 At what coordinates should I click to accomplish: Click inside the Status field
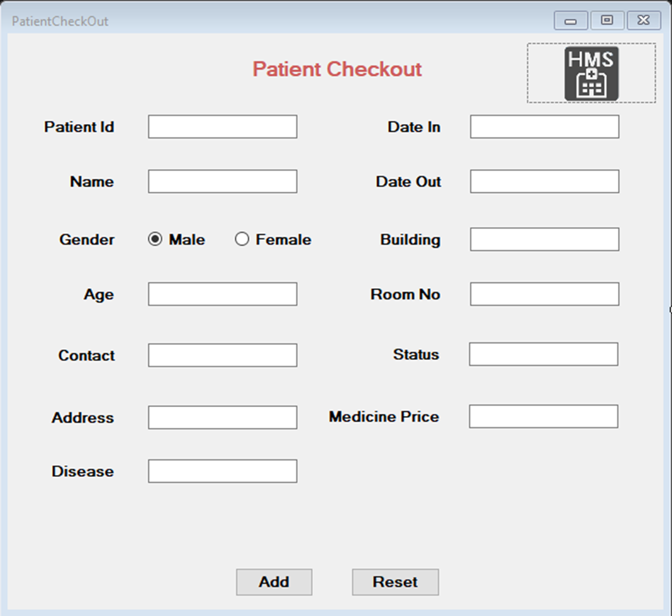(x=543, y=354)
